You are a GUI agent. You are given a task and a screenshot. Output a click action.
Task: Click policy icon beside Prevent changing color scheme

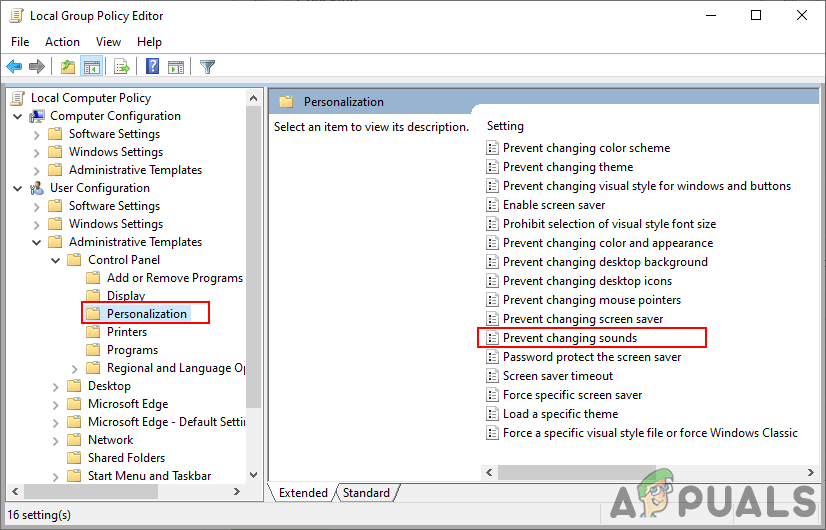(x=492, y=148)
